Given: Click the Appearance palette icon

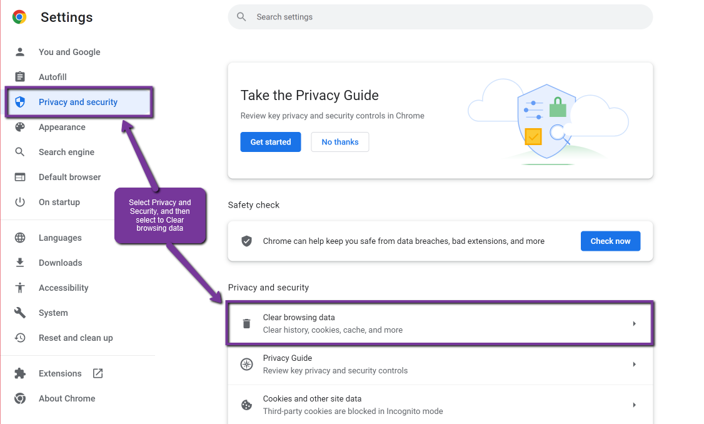Looking at the screenshot, I should 20,127.
